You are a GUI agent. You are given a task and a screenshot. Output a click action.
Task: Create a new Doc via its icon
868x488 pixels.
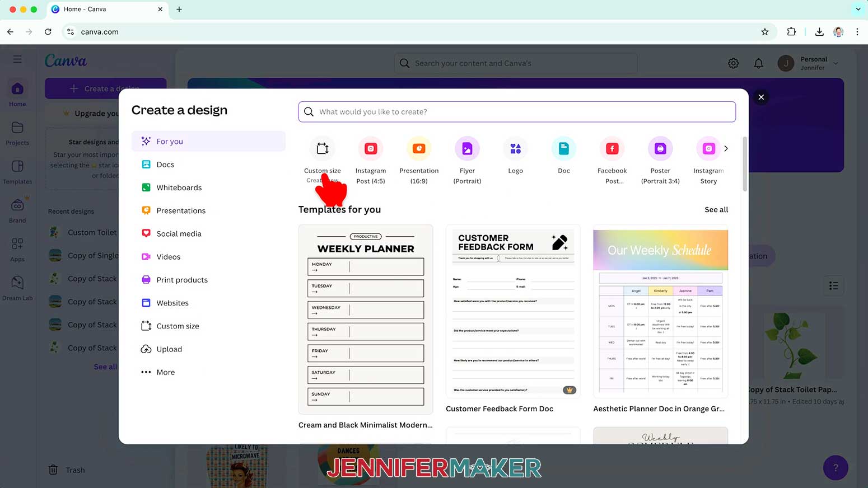(564, 148)
